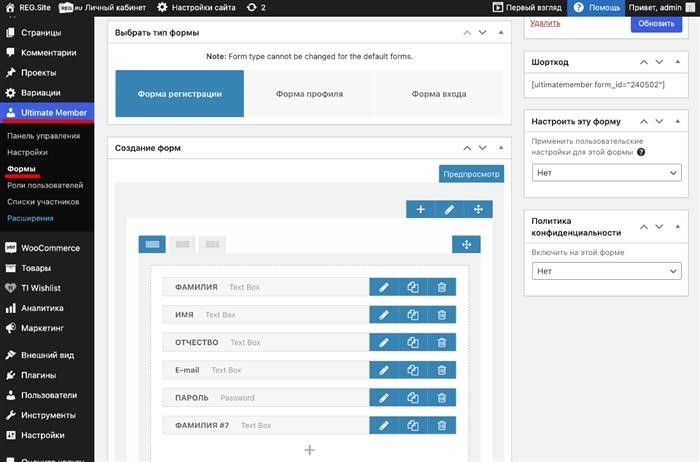
Task: Delete the E-mail field
Action: (x=442, y=370)
